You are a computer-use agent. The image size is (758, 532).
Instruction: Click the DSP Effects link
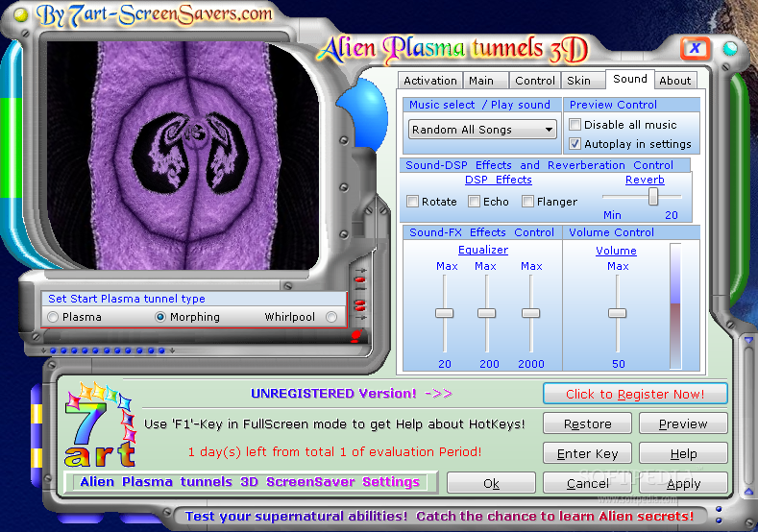[499, 180]
